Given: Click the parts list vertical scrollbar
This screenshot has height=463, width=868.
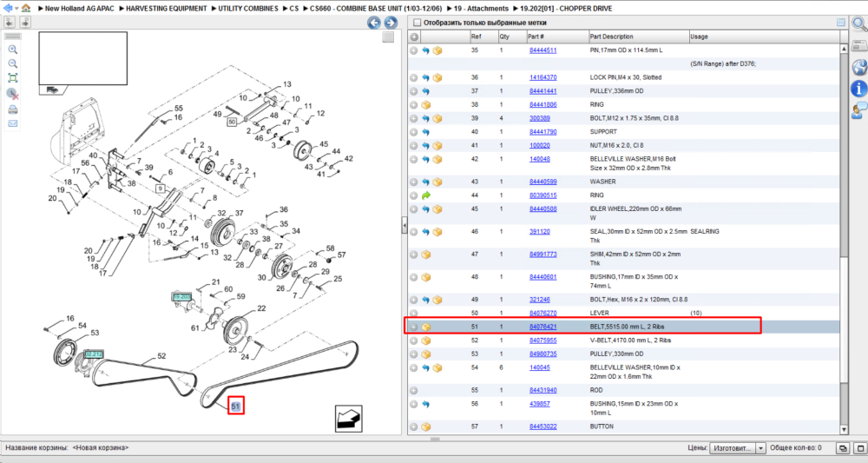Looking at the screenshot, I should coord(844,239).
